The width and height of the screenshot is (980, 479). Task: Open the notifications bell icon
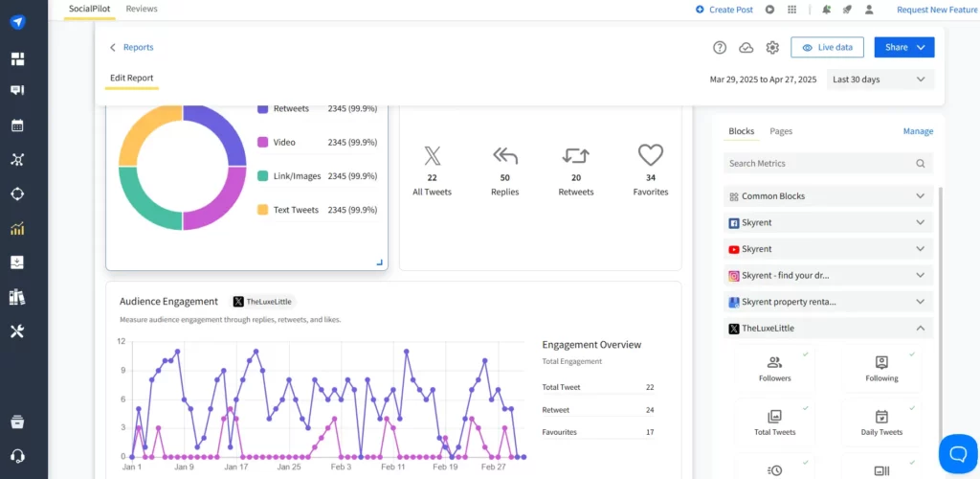pyautogui.click(x=826, y=10)
